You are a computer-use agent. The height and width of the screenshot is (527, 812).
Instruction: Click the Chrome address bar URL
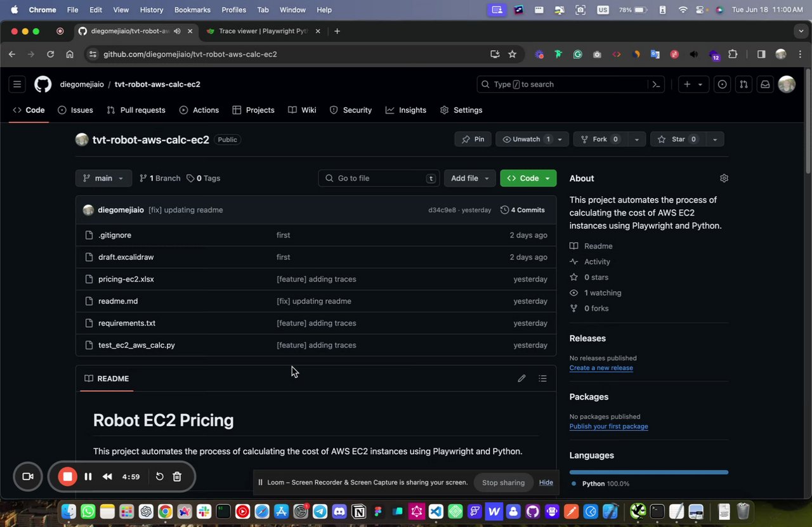(x=190, y=55)
